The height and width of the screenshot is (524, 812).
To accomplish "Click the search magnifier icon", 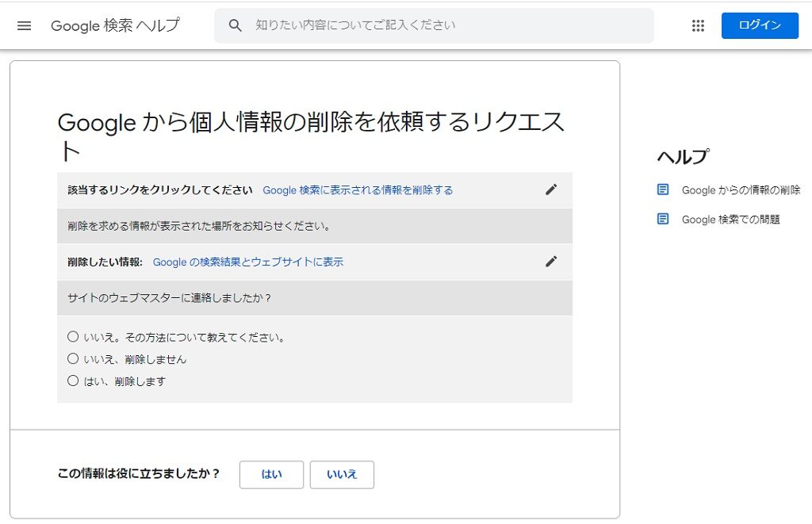I will click(x=235, y=25).
